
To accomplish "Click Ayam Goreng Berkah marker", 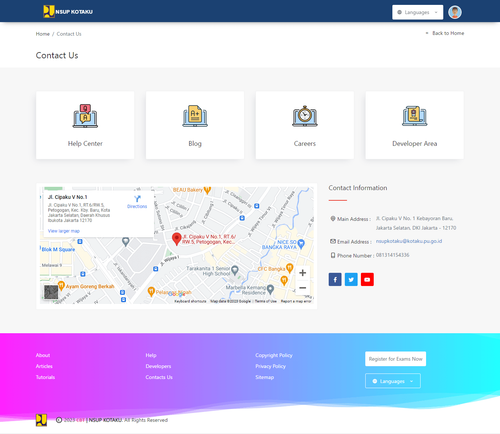I will (x=61, y=285).
